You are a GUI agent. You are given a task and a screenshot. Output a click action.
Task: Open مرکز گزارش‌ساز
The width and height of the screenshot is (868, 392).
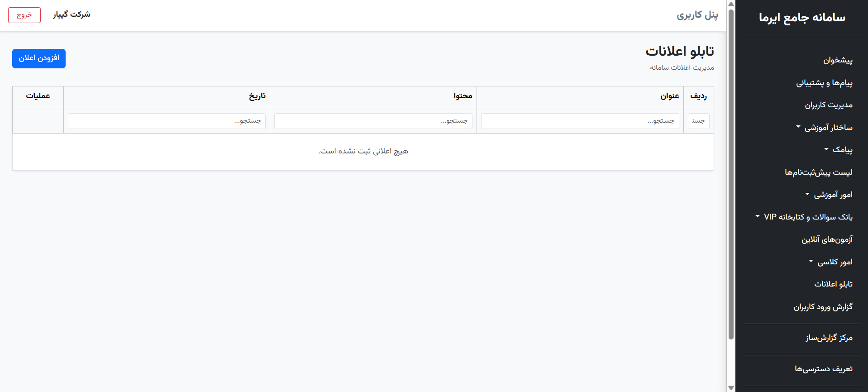829,338
